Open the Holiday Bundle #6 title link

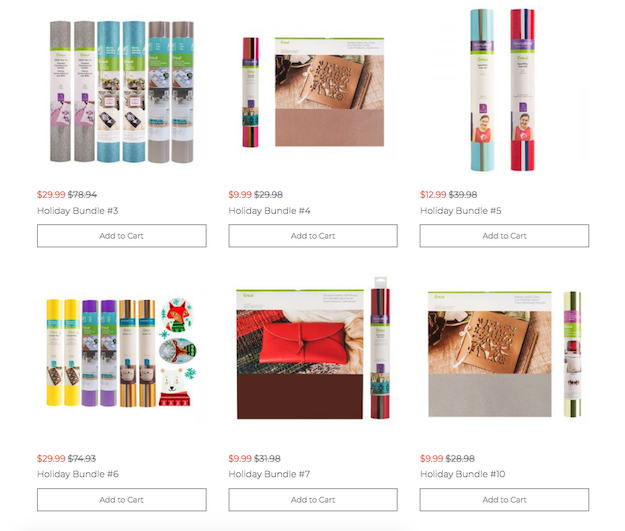tap(78, 474)
